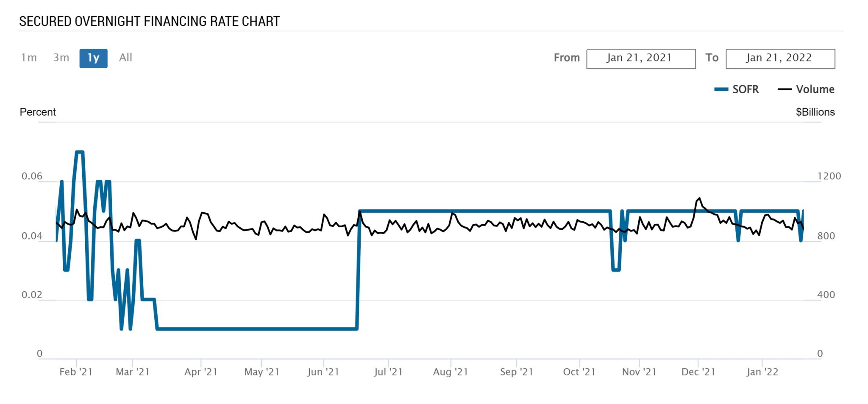Click the highlighted 1y range button
Viewport: 868px width, 404px height.
[x=93, y=58]
